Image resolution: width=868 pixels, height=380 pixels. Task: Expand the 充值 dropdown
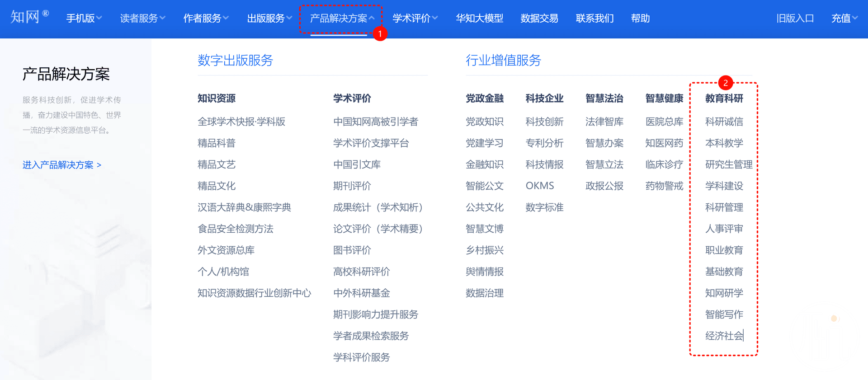(x=844, y=19)
